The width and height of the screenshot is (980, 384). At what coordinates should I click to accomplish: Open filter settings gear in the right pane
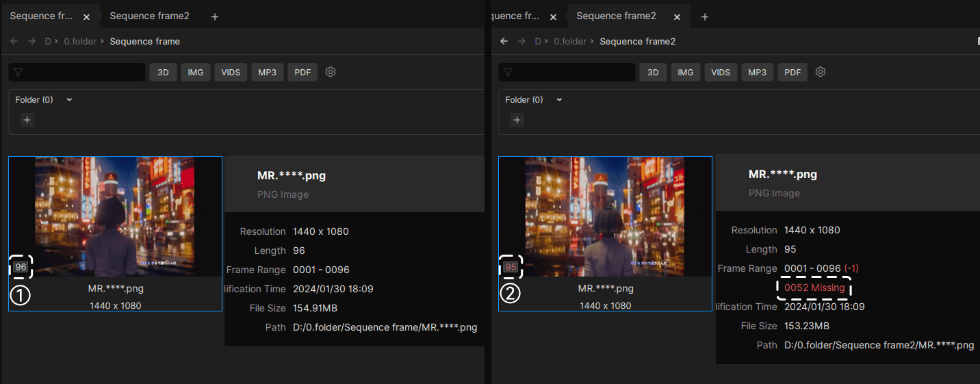(x=821, y=72)
